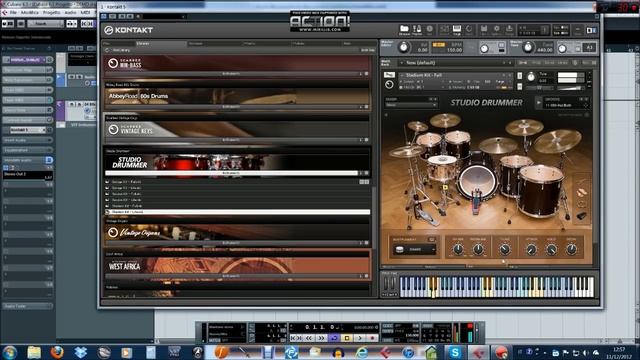This screenshot has width=640, height=360.
Task: Expand the MM-Bass Instruments bar
Action: click(231, 74)
